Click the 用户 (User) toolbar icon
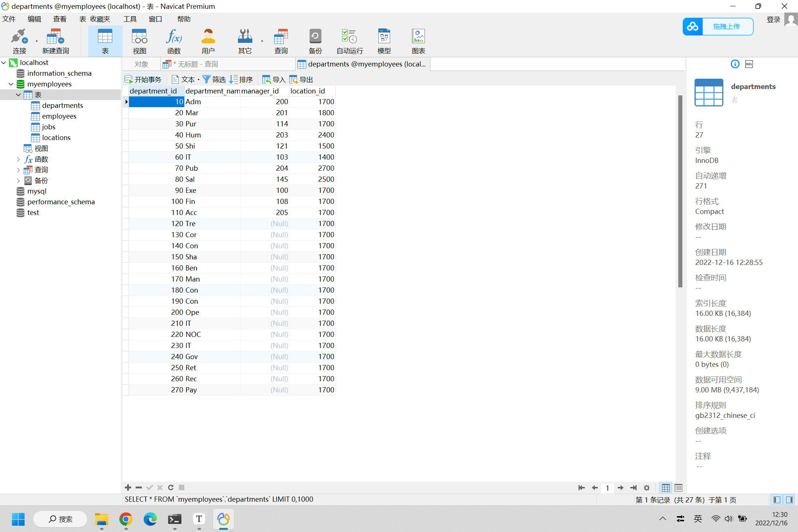This screenshot has height=532, width=798. [x=208, y=41]
